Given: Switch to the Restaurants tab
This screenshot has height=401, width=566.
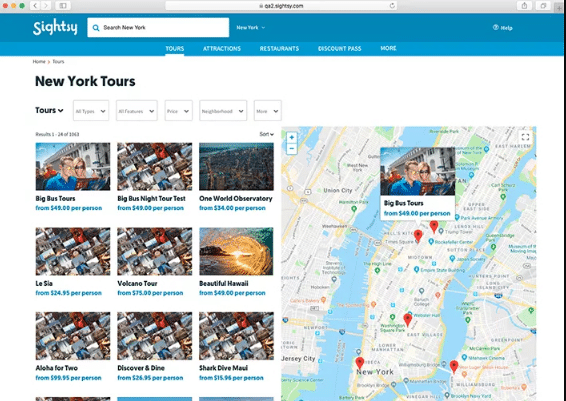Looking at the screenshot, I should pos(279,48).
